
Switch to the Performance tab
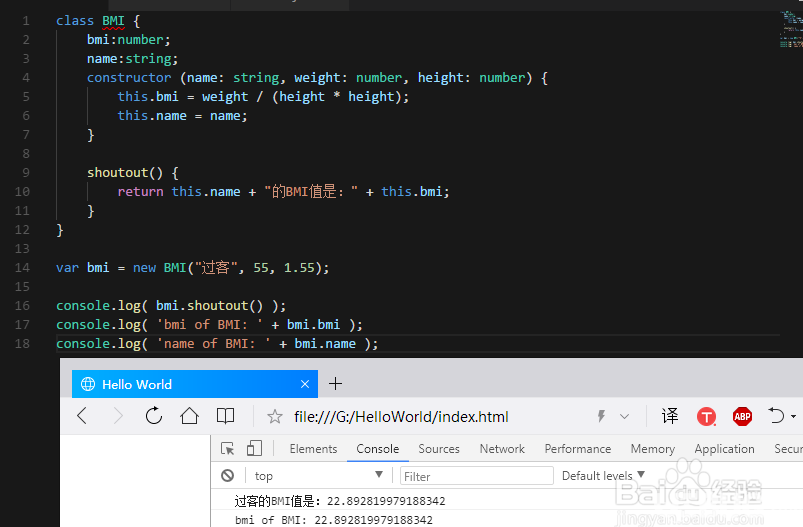coord(578,449)
